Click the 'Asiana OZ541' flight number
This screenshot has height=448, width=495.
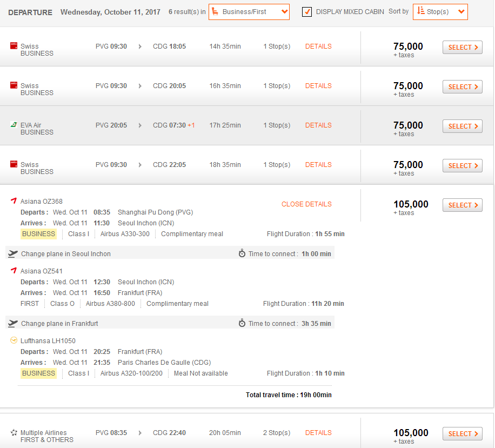click(x=42, y=271)
